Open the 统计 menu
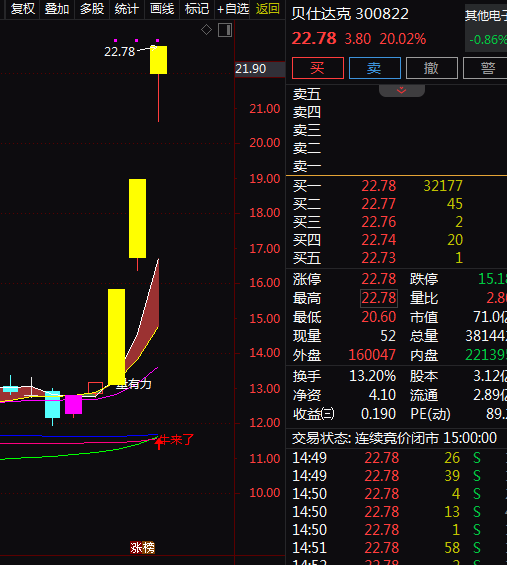Image resolution: width=507 pixels, height=565 pixels. coord(126,9)
